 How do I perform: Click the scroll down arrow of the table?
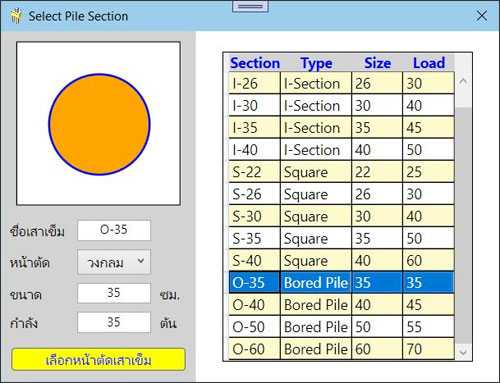click(x=463, y=352)
